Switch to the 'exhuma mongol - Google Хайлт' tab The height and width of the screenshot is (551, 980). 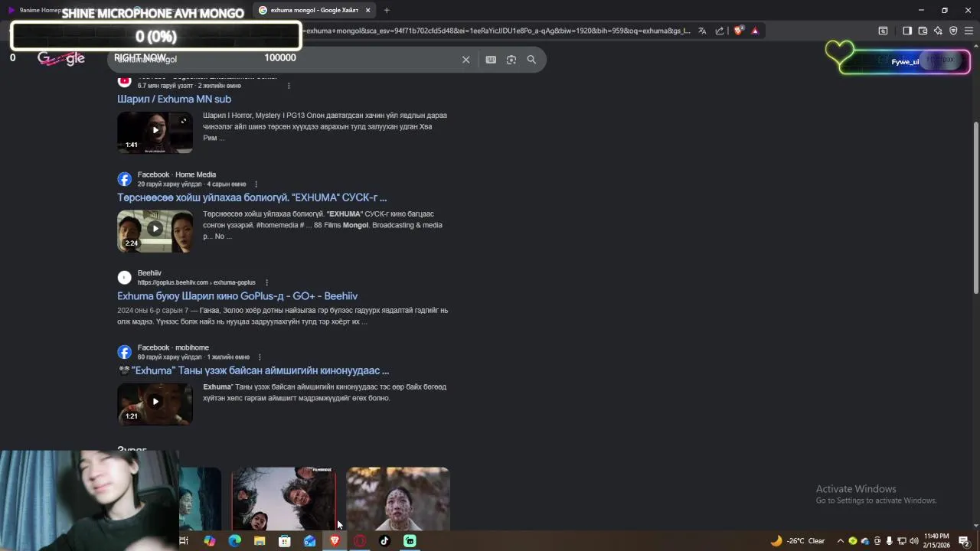point(314,10)
